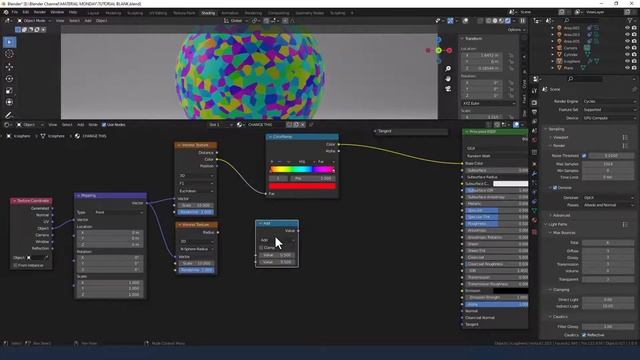640x360 pixels.
Task: Open the File menu
Action: pos(15,12)
